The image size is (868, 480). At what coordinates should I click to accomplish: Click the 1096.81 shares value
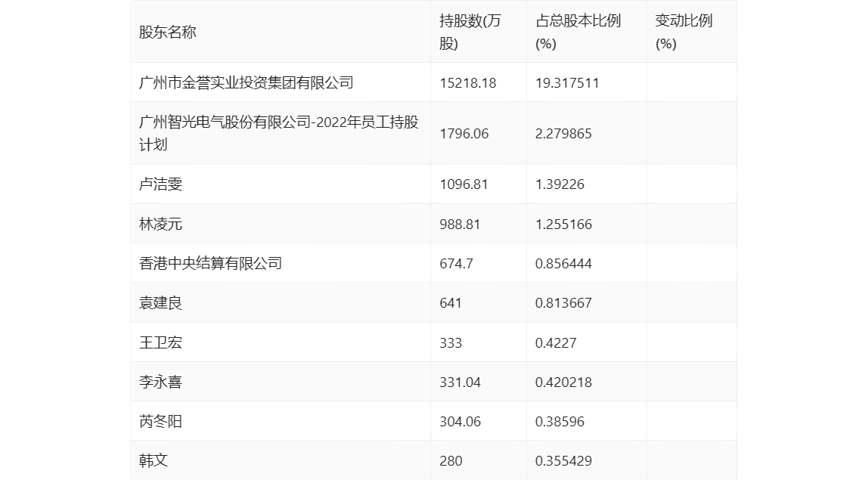coord(464,184)
